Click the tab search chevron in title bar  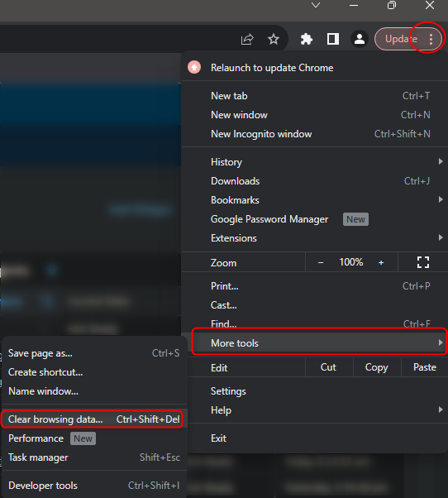(x=316, y=5)
